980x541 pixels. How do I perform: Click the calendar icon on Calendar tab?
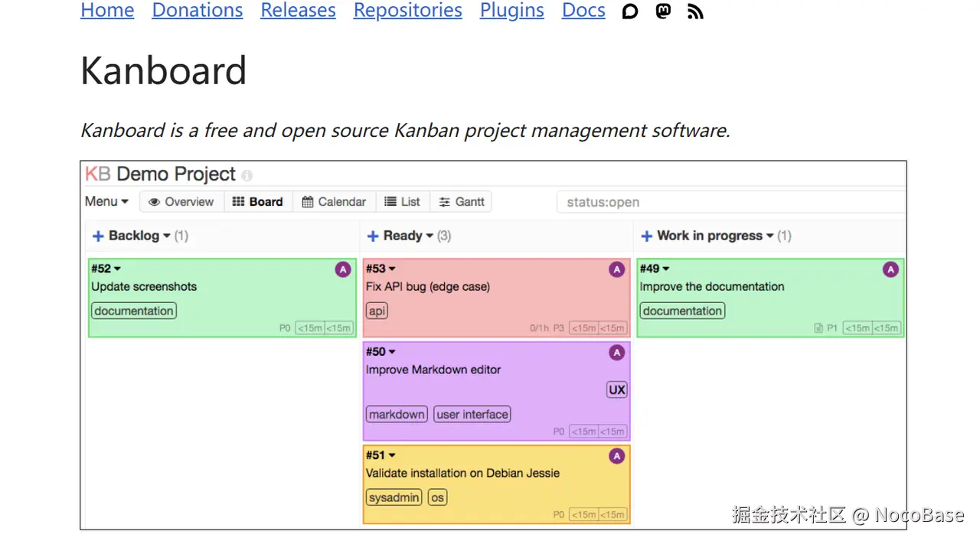[308, 202]
